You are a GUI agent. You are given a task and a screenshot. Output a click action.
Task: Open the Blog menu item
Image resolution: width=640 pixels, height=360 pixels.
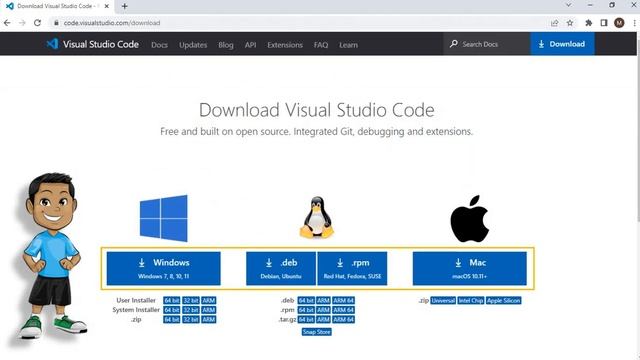point(226,45)
